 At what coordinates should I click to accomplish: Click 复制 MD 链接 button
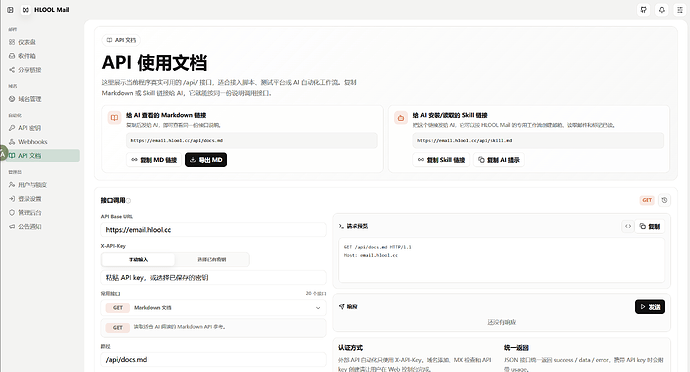[154, 160]
